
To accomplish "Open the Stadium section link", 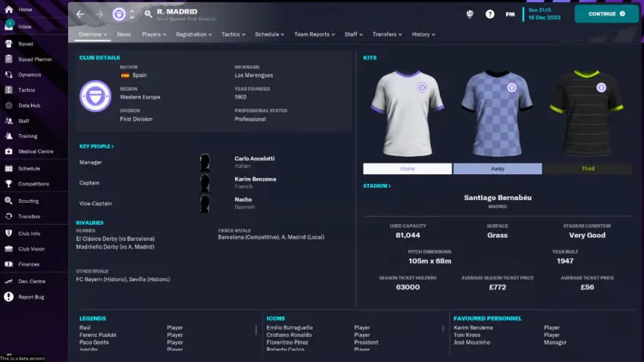I will (x=377, y=186).
